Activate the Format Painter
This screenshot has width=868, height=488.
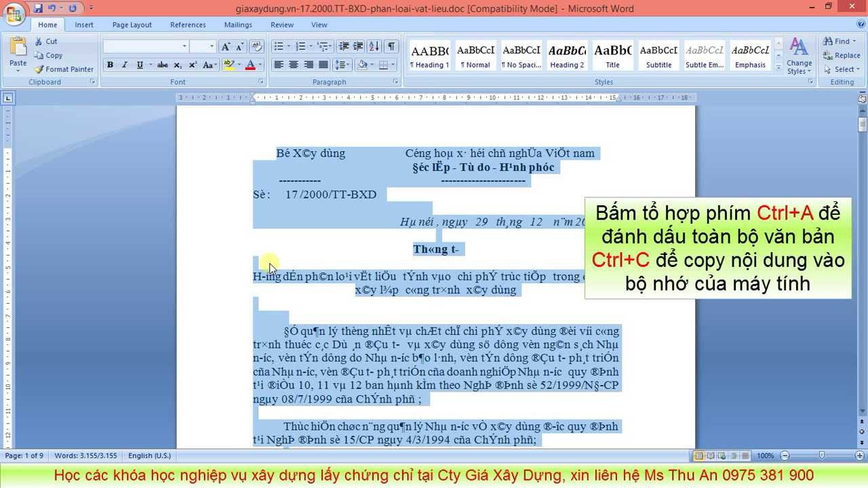[x=64, y=69]
